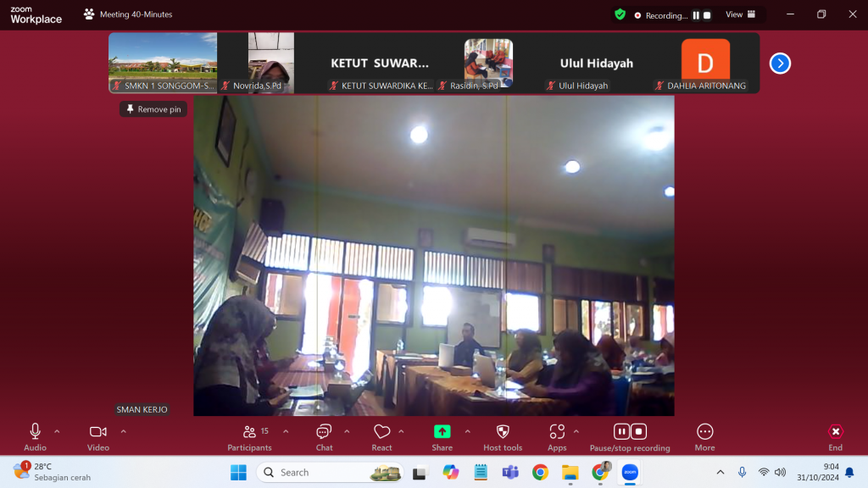Viewport: 868px width, 488px height.
Task: Show next participants with the blue arrow
Action: [780, 63]
